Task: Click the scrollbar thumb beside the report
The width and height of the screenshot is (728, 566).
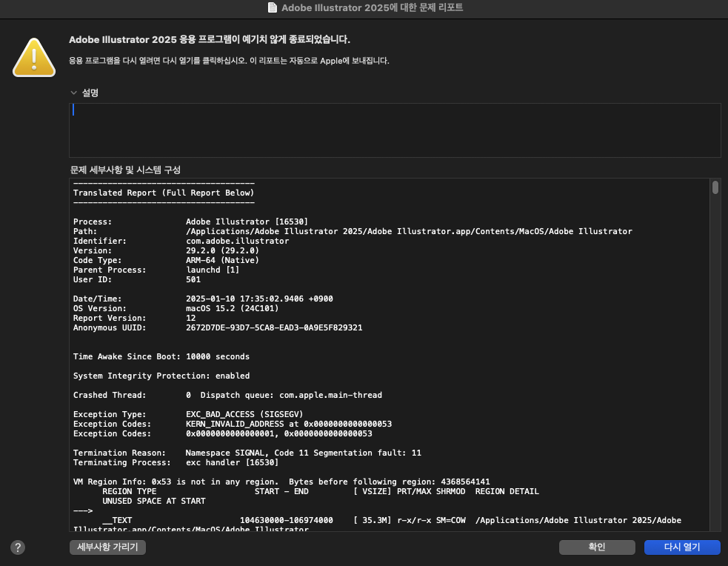Action: [715, 187]
